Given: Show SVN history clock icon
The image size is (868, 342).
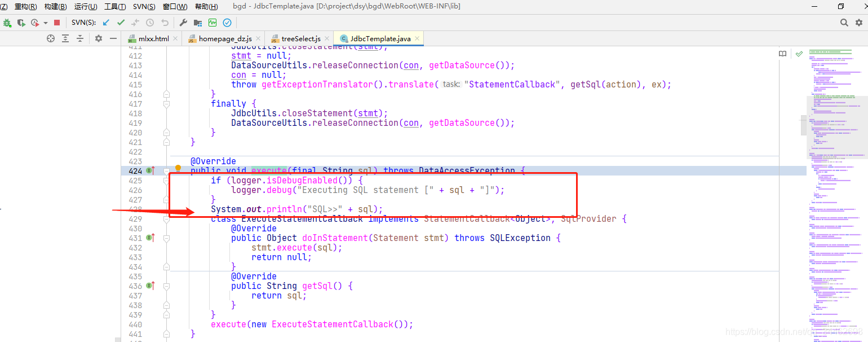Looking at the screenshot, I should pos(150,23).
